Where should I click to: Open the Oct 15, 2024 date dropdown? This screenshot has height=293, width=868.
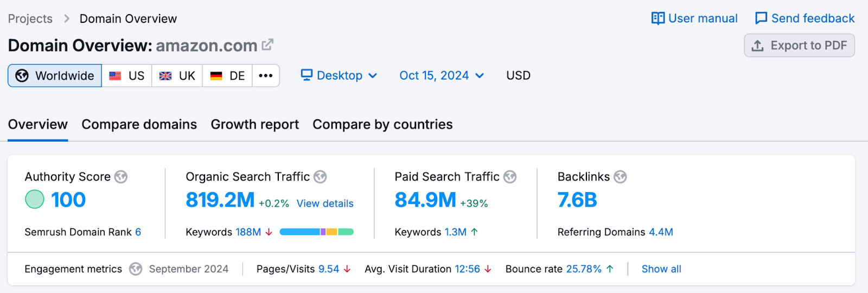click(442, 75)
